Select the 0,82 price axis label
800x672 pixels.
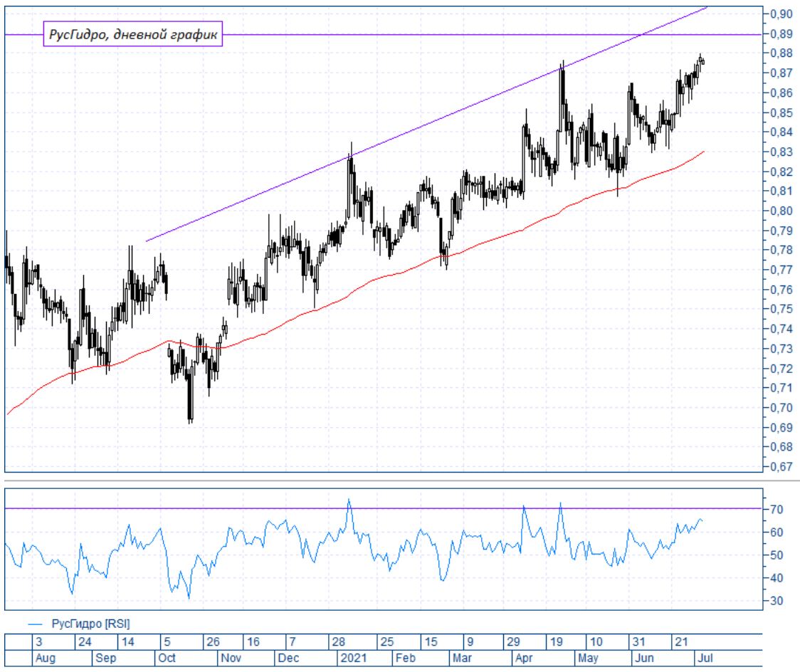781,172
